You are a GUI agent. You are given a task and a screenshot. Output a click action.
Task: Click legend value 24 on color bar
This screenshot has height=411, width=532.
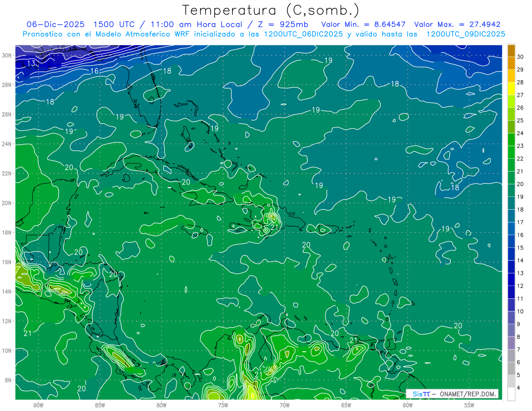pos(520,133)
